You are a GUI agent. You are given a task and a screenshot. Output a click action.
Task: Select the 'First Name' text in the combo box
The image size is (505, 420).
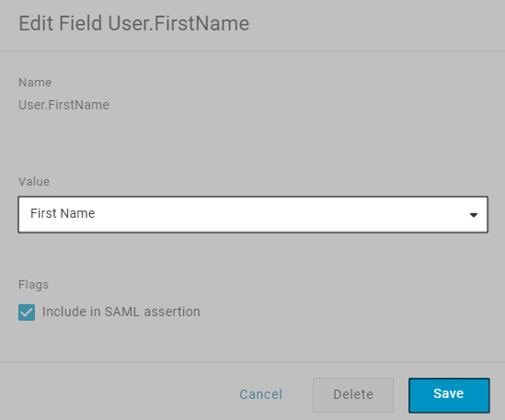pyautogui.click(x=63, y=213)
